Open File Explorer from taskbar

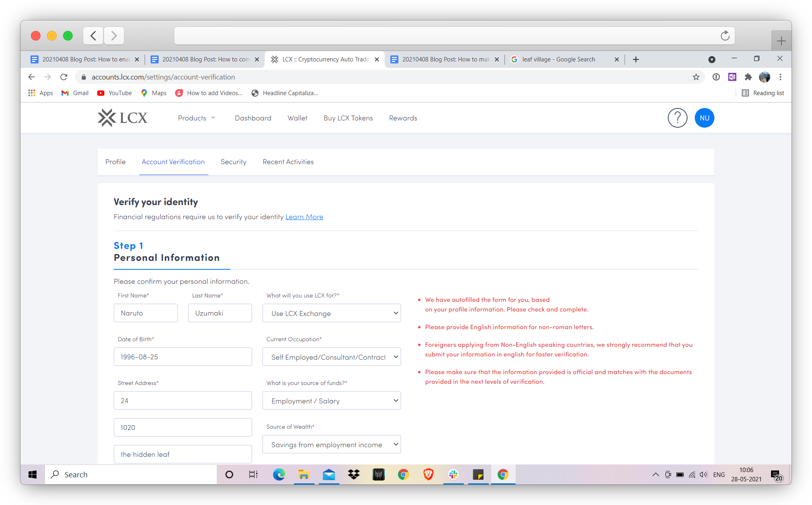coord(304,474)
